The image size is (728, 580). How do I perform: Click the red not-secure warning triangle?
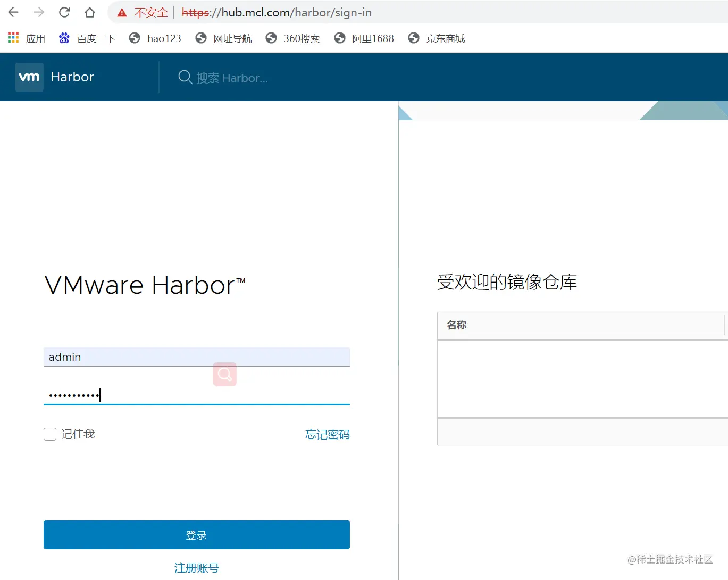tap(122, 13)
